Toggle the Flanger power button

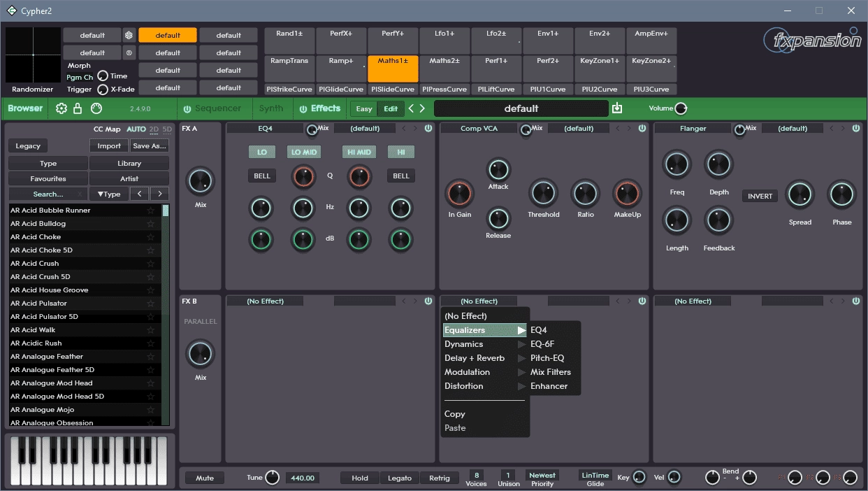(856, 128)
